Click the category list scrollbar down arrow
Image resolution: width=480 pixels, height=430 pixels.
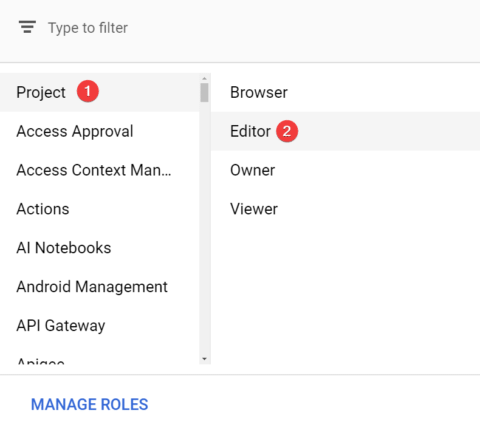tap(204, 359)
